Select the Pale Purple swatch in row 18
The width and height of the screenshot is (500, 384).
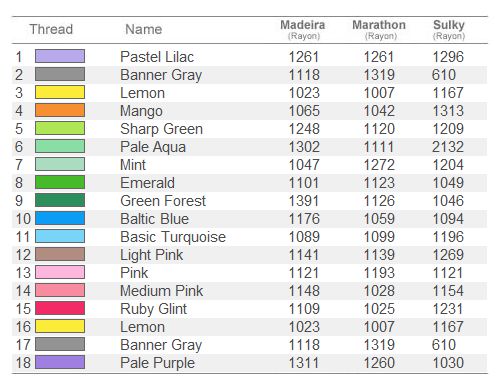tap(60, 362)
